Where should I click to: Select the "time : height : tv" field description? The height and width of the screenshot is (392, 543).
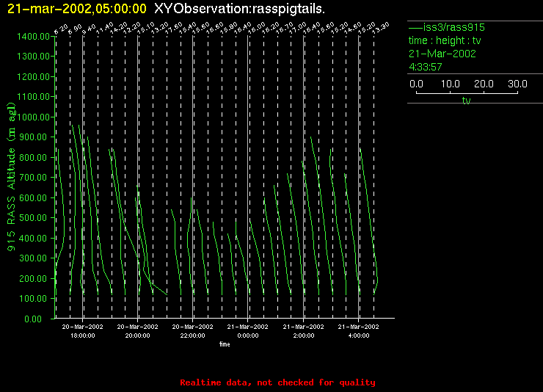pos(445,40)
